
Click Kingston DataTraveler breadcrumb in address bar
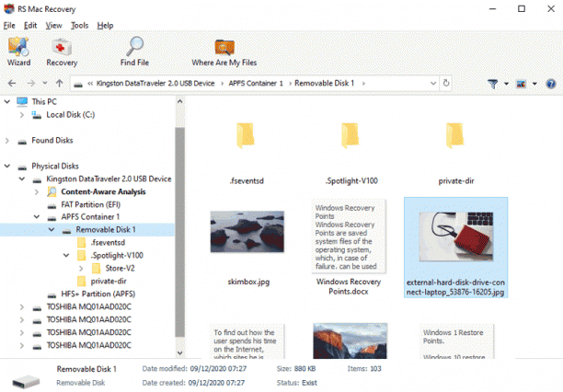pyautogui.click(x=155, y=84)
